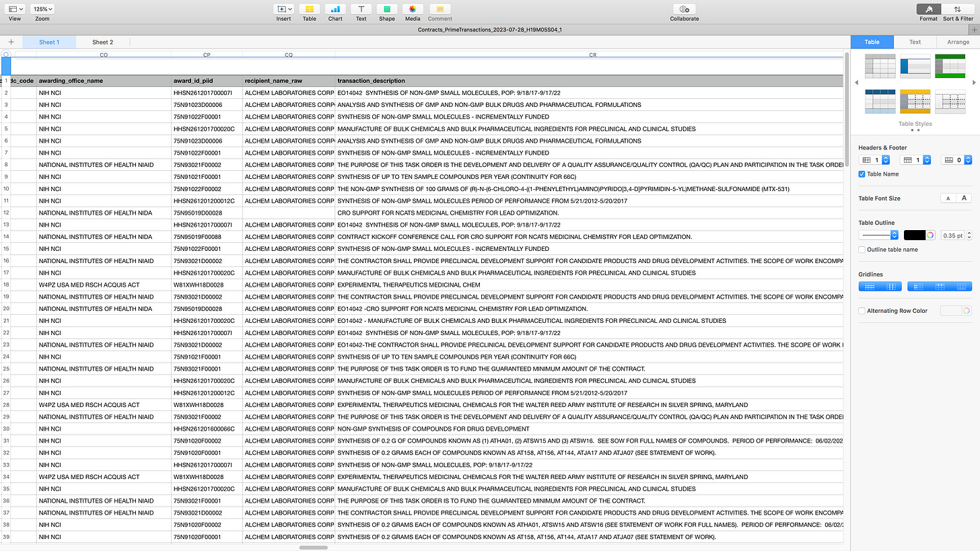980x551 pixels.
Task: Open the View menu button
Action: pyautogui.click(x=15, y=9)
